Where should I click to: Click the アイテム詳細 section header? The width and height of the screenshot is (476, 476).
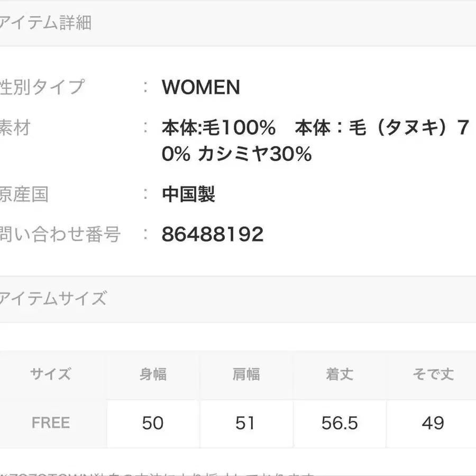coord(47,23)
